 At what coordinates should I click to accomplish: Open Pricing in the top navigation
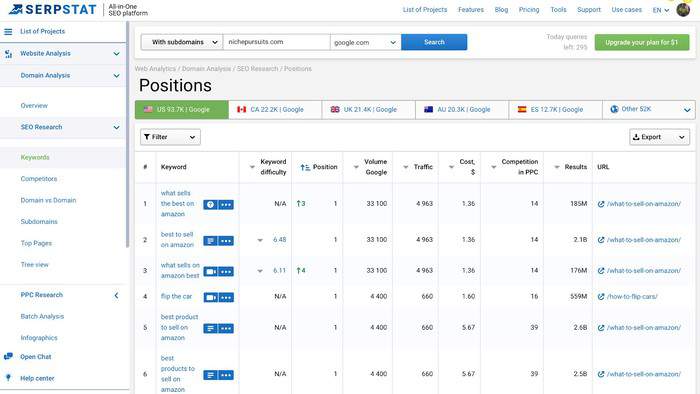(x=529, y=9)
